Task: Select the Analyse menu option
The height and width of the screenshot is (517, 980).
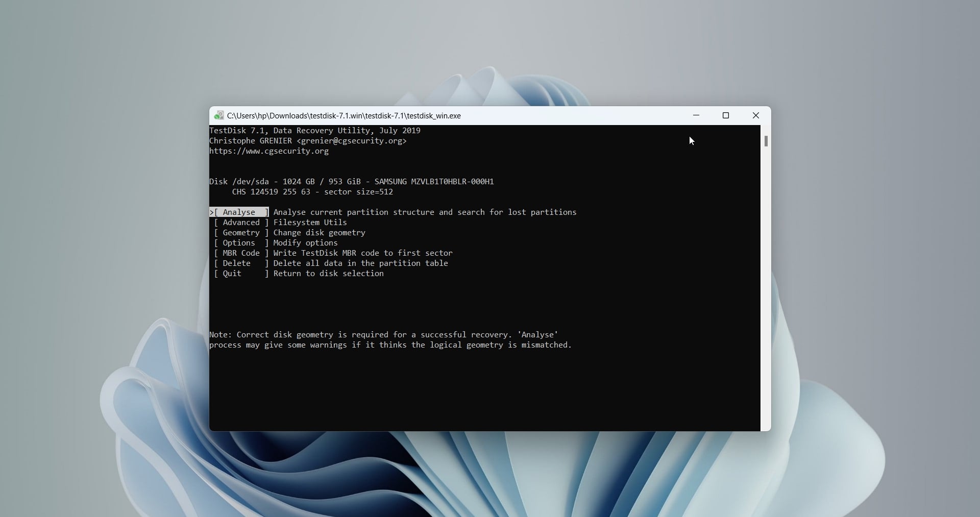Action: click(239, 212)
